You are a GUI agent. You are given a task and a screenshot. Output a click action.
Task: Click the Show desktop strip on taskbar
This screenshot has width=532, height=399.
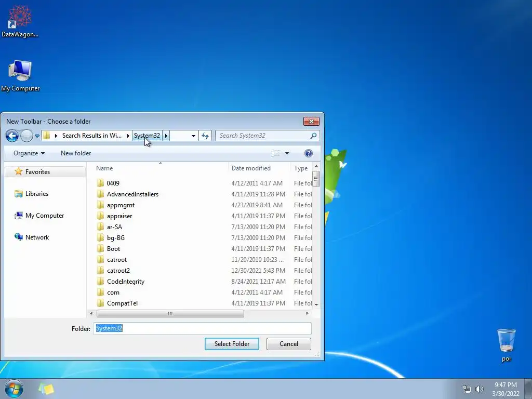pos(528,389)
